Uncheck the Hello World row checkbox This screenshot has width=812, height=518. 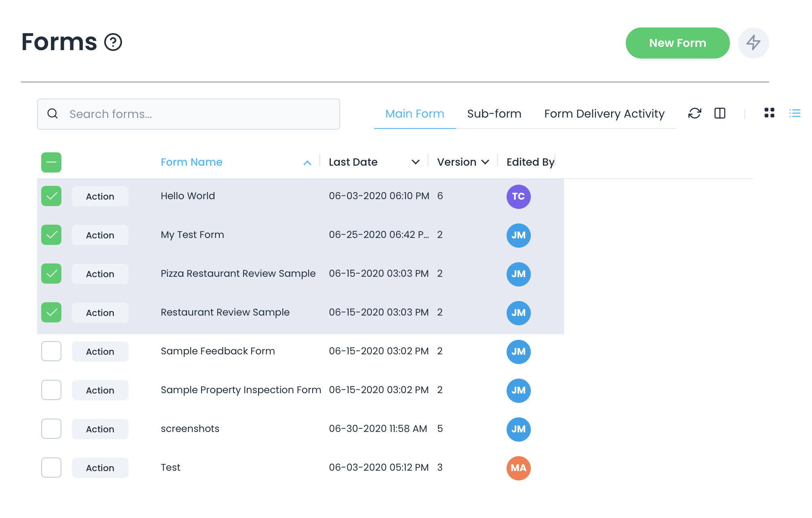point(51,196)
